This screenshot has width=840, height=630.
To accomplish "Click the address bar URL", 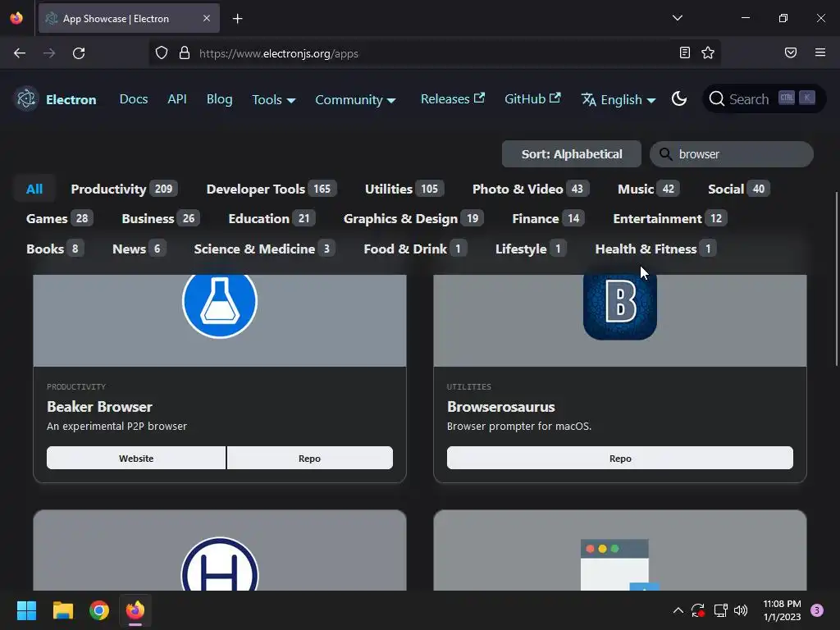I will click(x=279, y=53).
